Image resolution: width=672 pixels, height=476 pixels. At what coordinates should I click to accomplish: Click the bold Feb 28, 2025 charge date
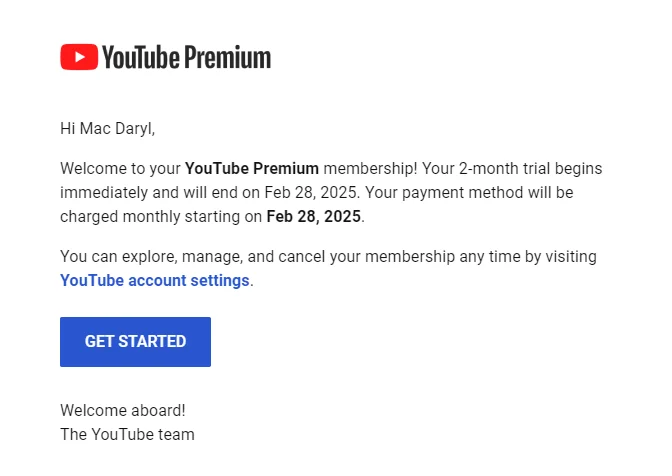(314, 217)
